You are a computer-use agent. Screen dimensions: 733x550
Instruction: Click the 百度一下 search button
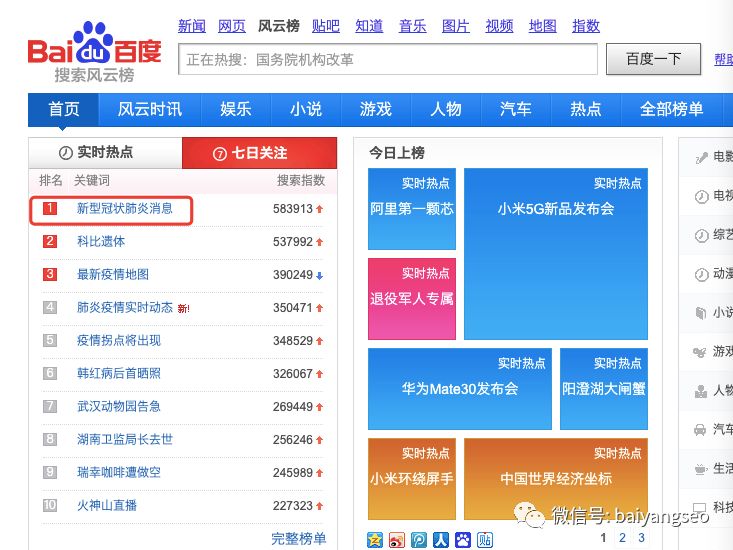[654, 59]
